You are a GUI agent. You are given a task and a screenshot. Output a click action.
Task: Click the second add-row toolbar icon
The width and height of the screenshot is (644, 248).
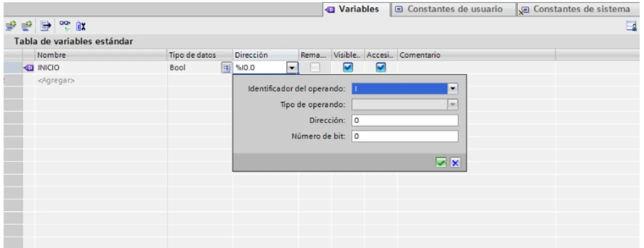[28, 25]
